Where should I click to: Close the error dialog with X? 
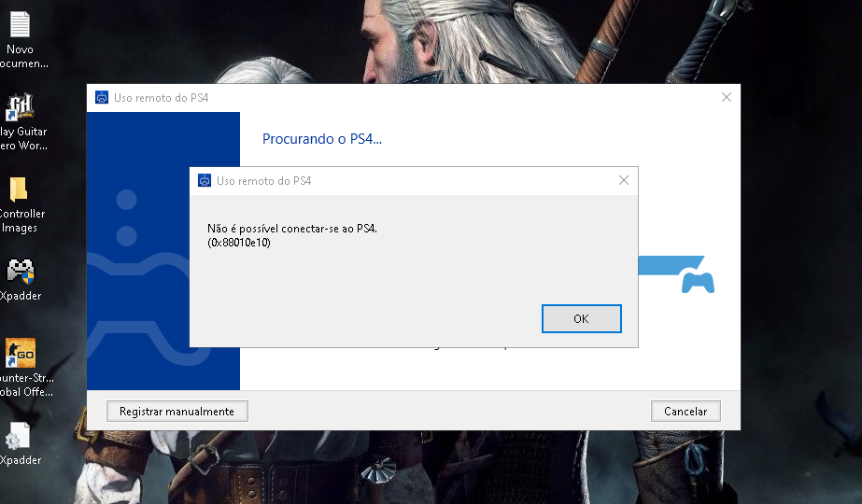[x=624, y=180]
